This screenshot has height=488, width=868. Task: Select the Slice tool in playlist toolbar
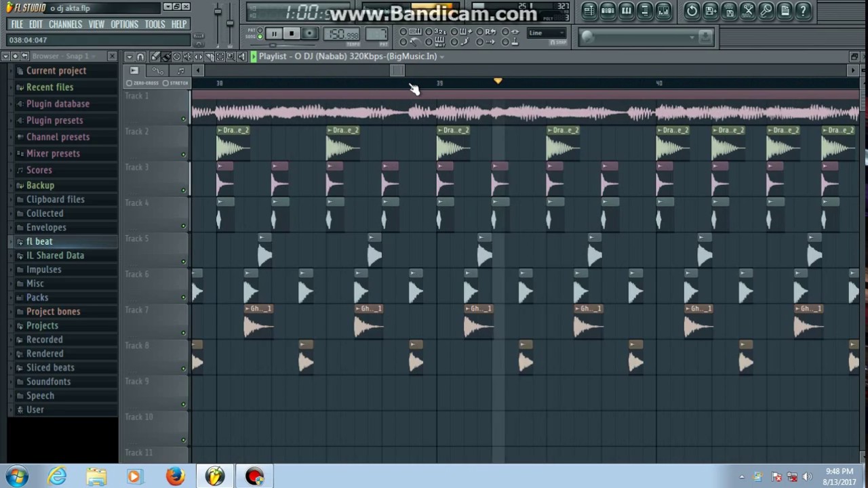point(210,56)
